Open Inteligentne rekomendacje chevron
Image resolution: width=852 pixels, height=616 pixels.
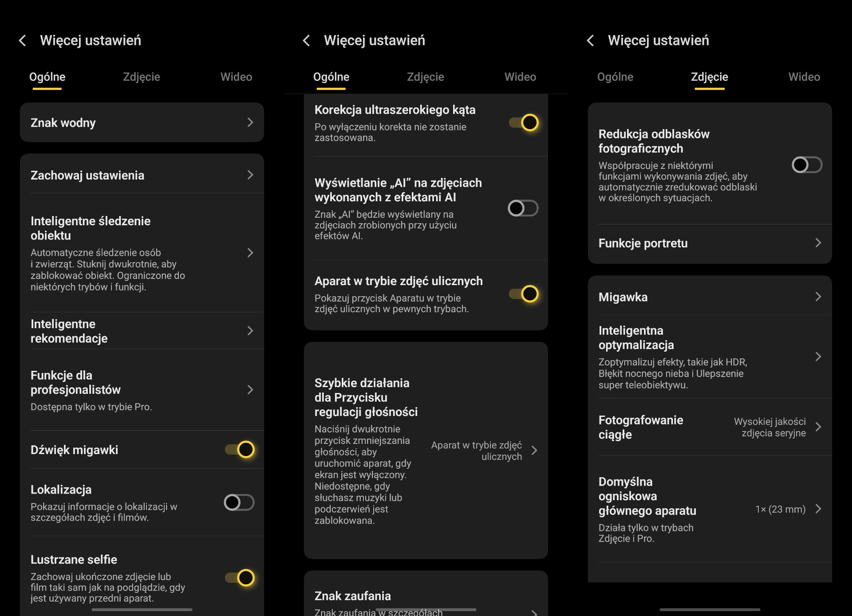tap(250, 331)
